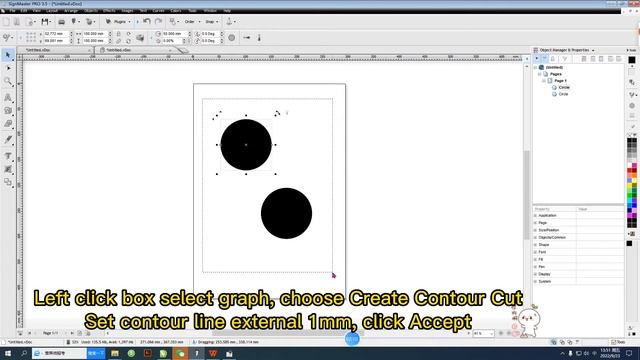This screenshot has height=360, width=640.
Task: Select the pointer Select tool in toolbox
Action: tap(8, 55)
